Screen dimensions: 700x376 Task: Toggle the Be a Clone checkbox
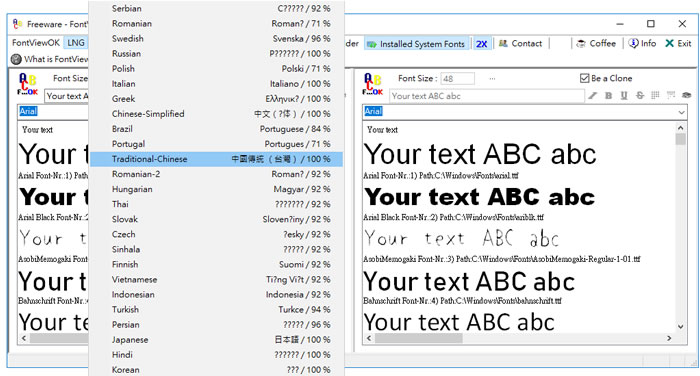(x=584, y=78)
